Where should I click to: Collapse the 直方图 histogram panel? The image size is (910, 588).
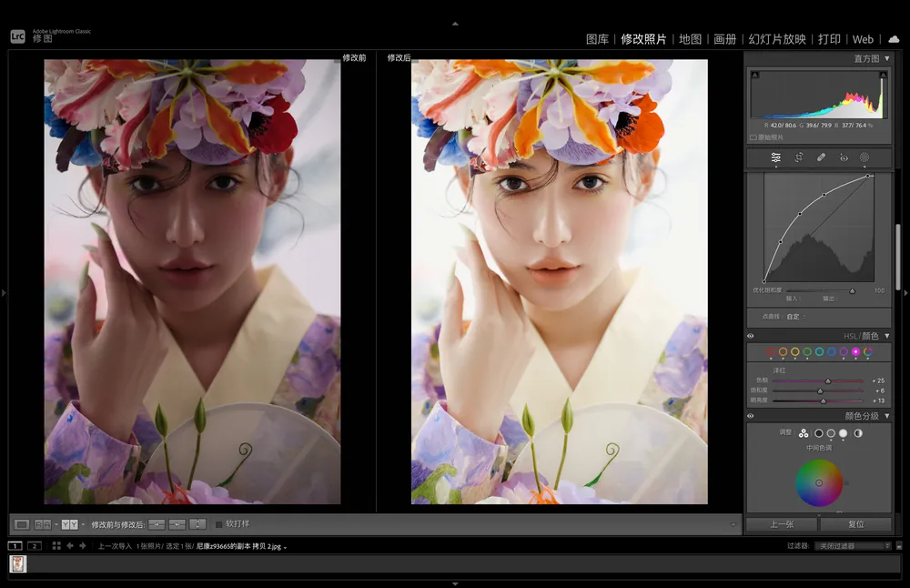point(887,58)
